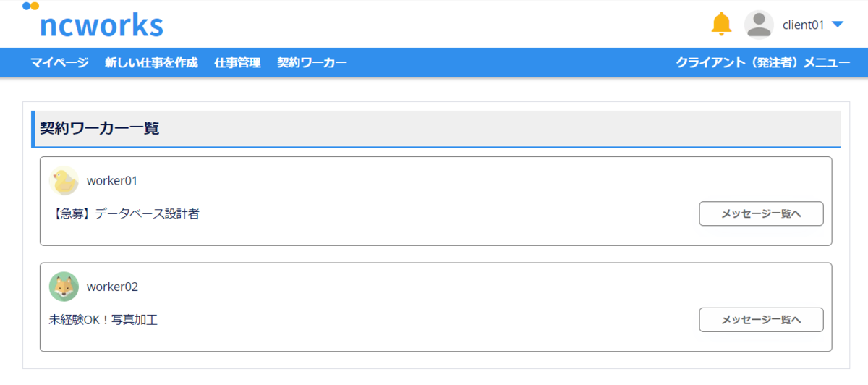Open the notification bell

721,24
